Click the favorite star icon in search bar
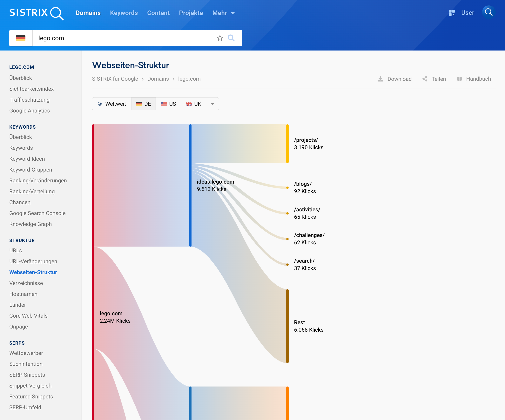Image resolution: width=505 pixels, height=420 pixels. click(x=219, y=38)
